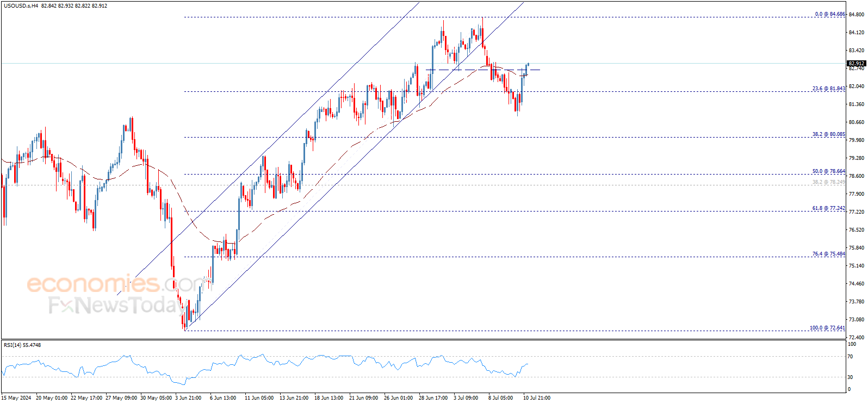Click the 76.520 price axis value
This screenshot has width=868, height=404.
click(857, 230)
